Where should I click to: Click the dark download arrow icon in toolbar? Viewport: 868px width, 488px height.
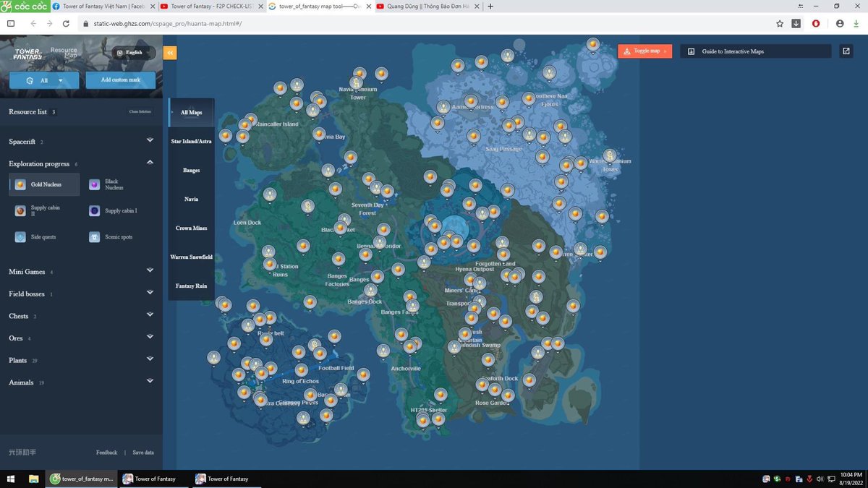[796, 23]
